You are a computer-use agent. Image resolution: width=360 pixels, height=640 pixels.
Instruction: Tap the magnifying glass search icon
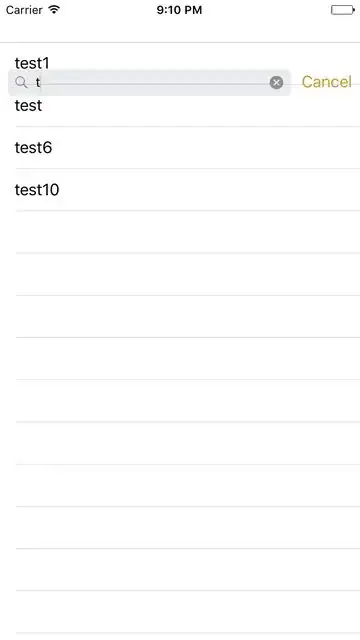tap(21, 83)
